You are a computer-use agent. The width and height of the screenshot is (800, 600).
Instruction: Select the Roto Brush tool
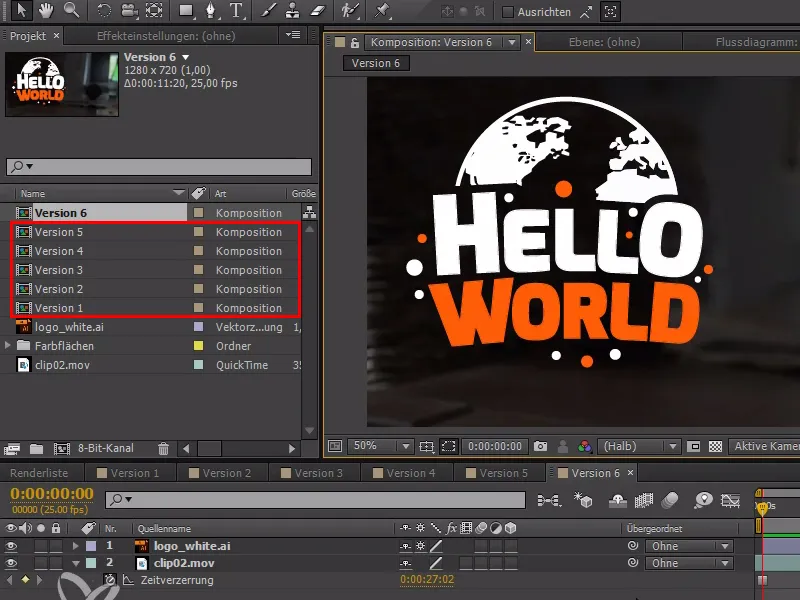pyautogui.click(x=350, y=11)
